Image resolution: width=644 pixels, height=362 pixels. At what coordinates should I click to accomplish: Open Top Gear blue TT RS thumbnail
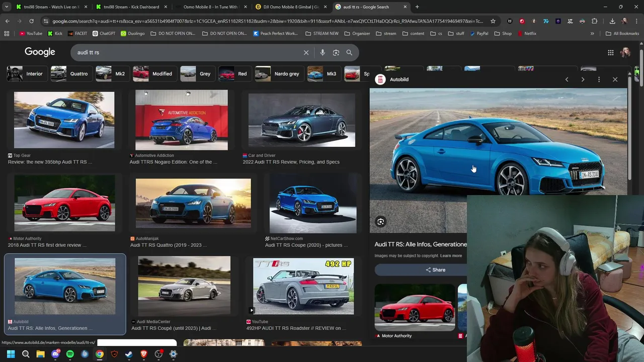[64, 120]
